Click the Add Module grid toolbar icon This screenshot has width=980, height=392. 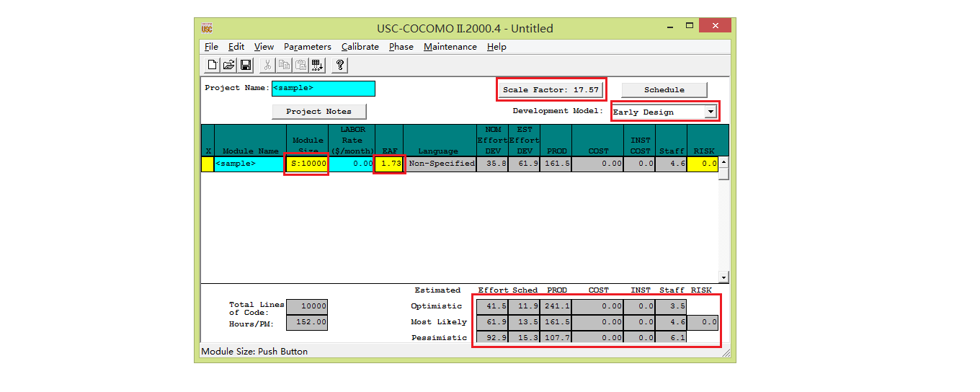[318, 65]
